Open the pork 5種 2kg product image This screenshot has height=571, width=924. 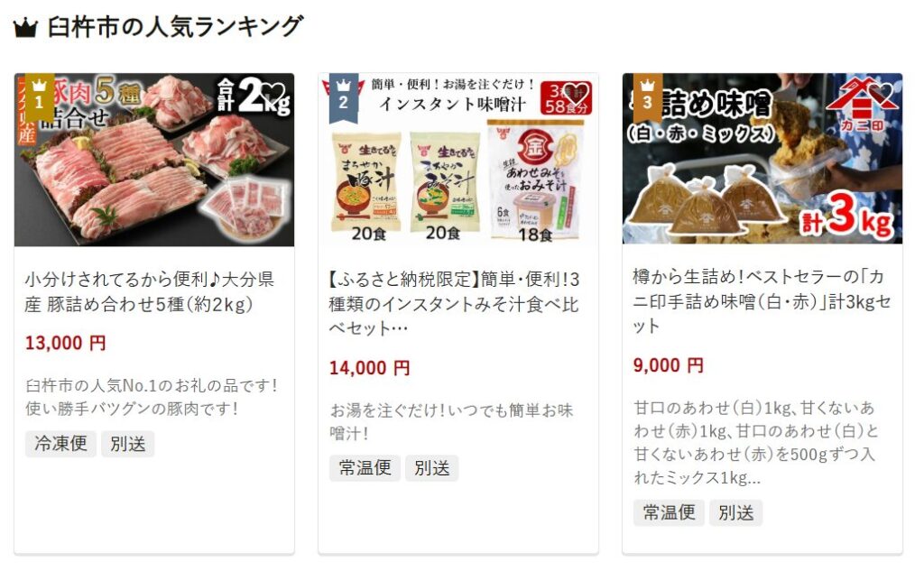click(154, 160)
